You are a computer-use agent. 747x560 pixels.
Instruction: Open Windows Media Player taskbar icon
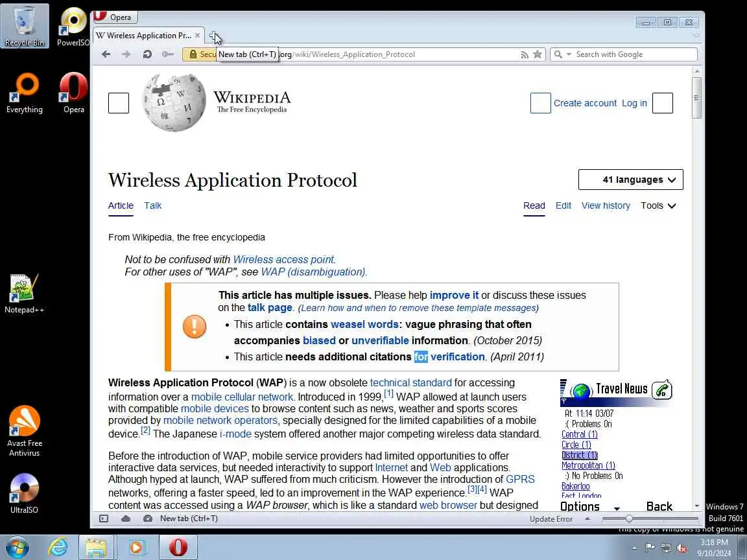pyautogui.click(x=137, y=548)
